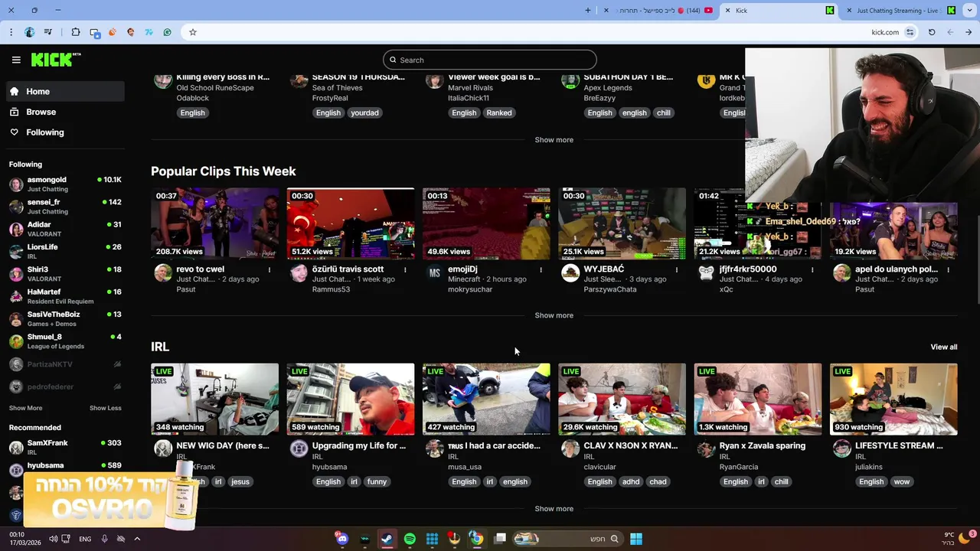980x551 pixels.
Task: Show more IRL streams
Action: tap(554, 509)
